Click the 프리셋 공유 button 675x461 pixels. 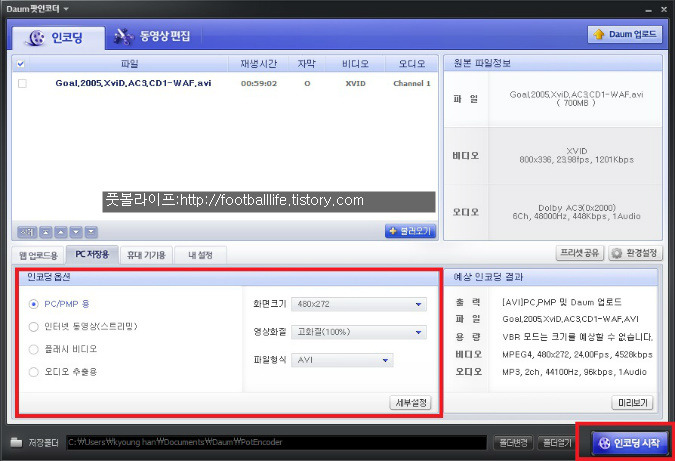[x=580, y=253]
